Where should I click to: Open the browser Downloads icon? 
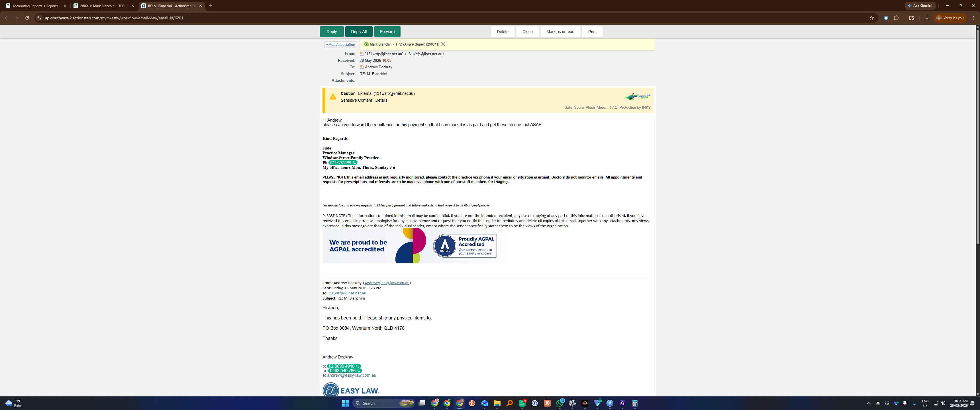[x=927, y=18]
